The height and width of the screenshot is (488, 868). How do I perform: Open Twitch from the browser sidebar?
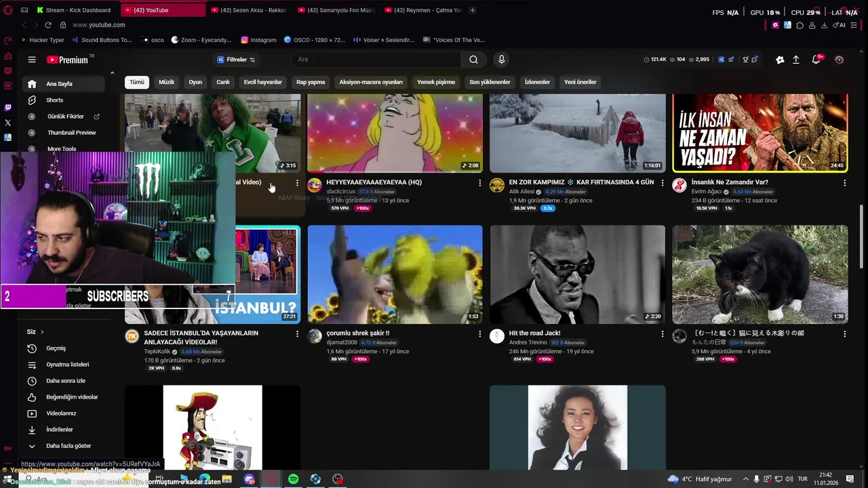(x=7, y=107)
